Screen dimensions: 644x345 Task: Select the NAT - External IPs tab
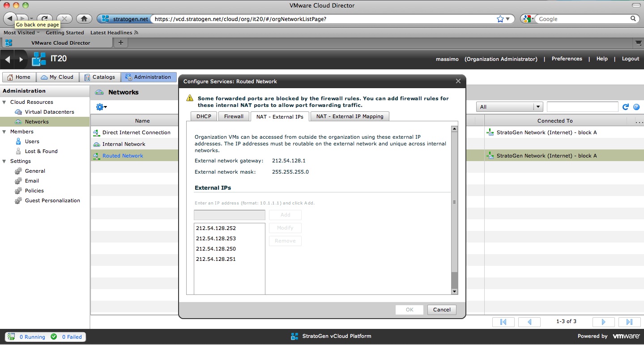(280, 116)
